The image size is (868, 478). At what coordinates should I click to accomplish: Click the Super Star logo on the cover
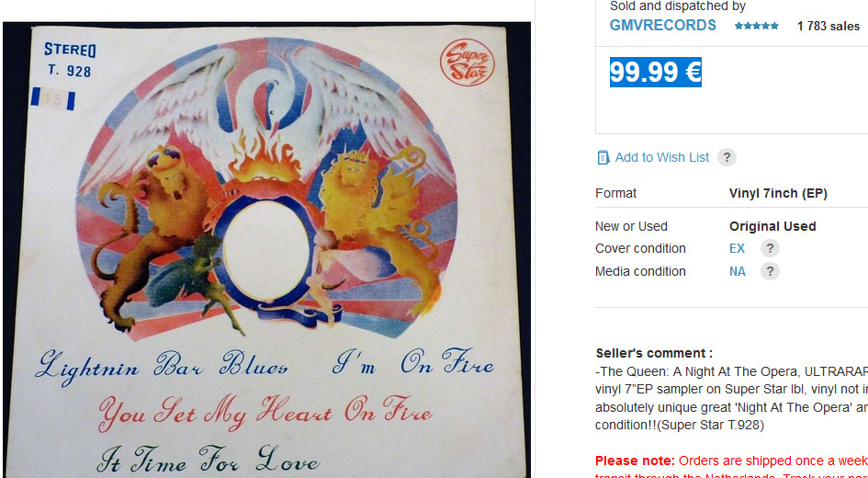pyautogui.click(x=467, y=62)
